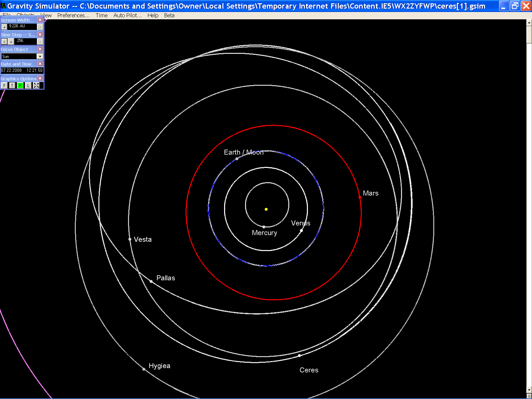Open the File menu

pos(6,15)
